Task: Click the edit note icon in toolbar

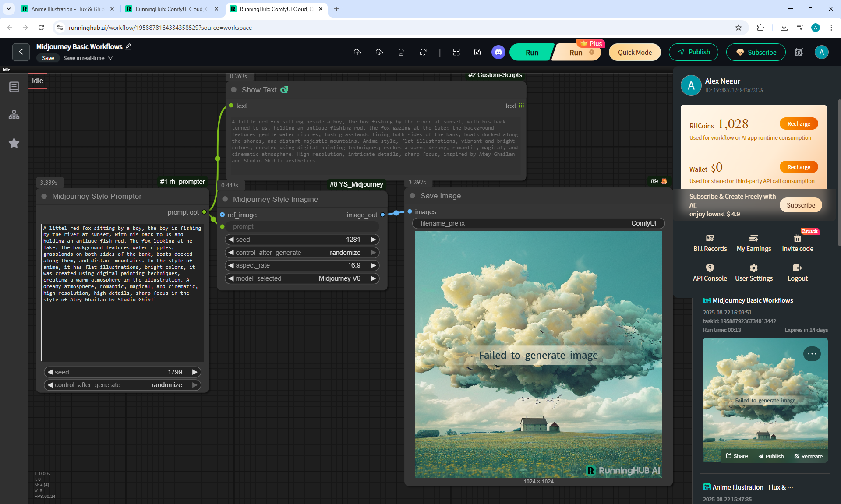Action: (477, 52)
